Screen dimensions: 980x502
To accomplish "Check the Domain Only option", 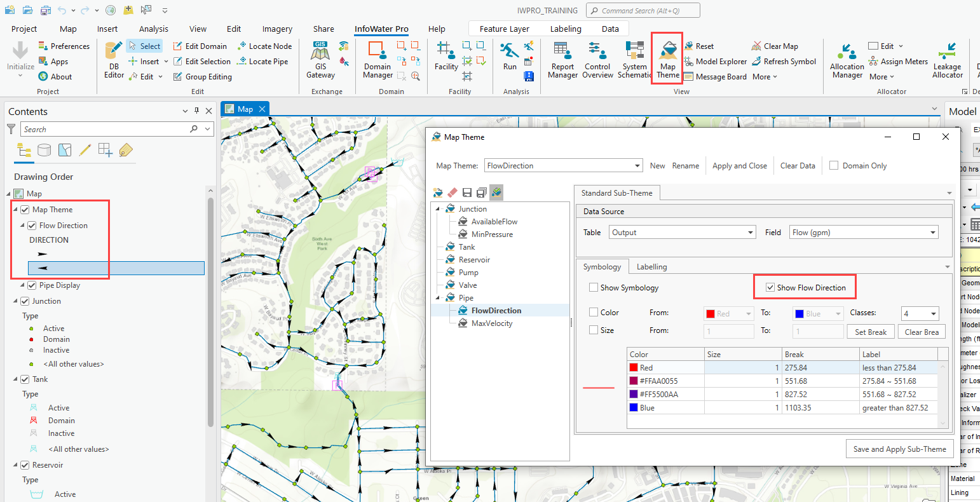I will coord(833,165).
